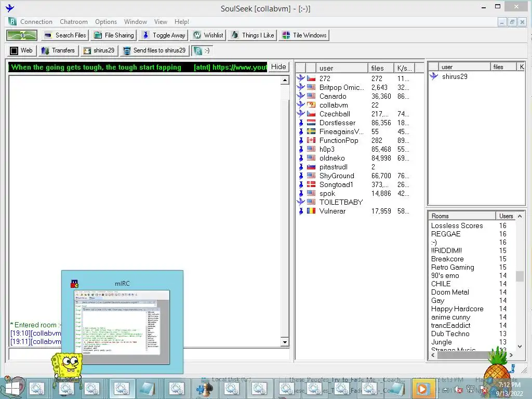Open the View menu
The height and width of the screenshot is (399, 532).
pyautogui.click(x=161, y=22)
